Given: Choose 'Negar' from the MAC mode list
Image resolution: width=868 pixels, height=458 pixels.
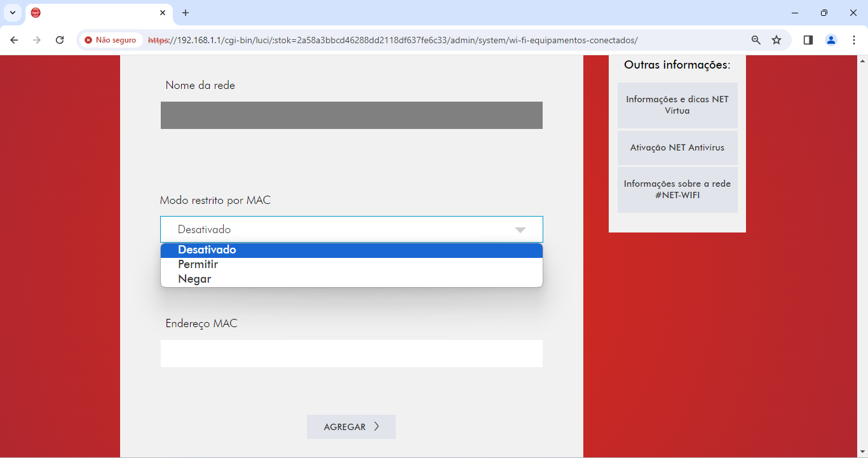Looking at the screenshot, I should 194,280.
